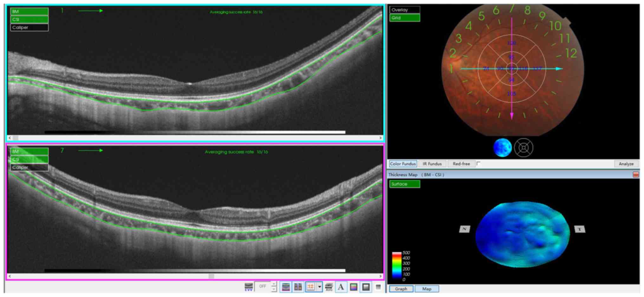Open the 12 scan pattern dropdown arrow

tap(320, 287)
